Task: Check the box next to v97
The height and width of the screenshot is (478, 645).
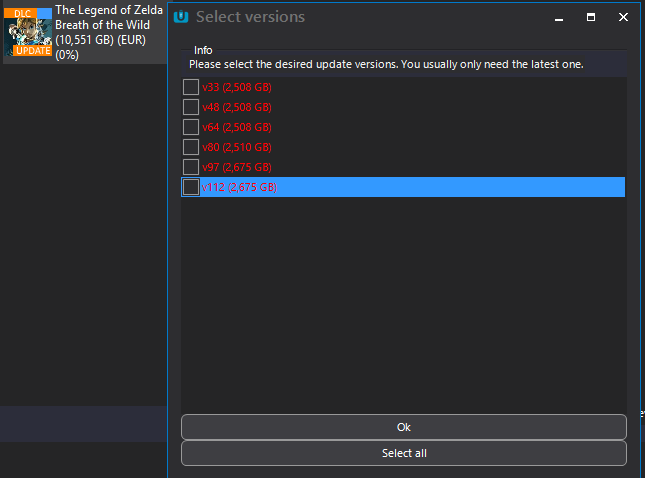Action: click(190, 166)
